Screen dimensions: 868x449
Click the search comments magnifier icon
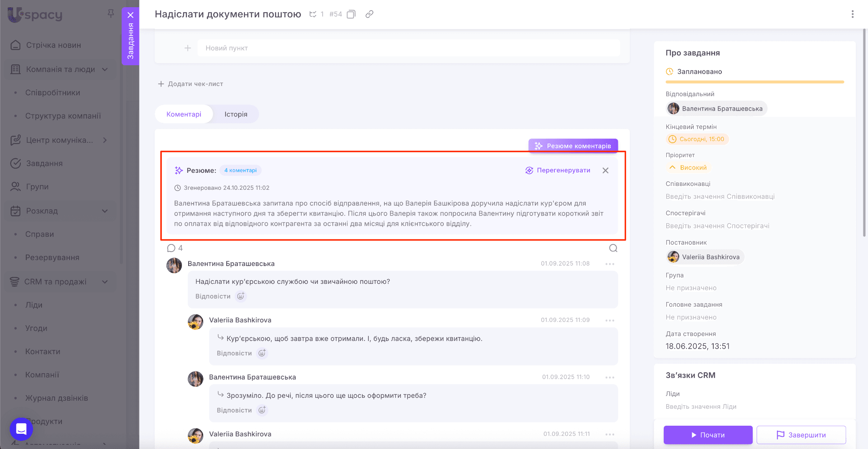coord(613,248)
